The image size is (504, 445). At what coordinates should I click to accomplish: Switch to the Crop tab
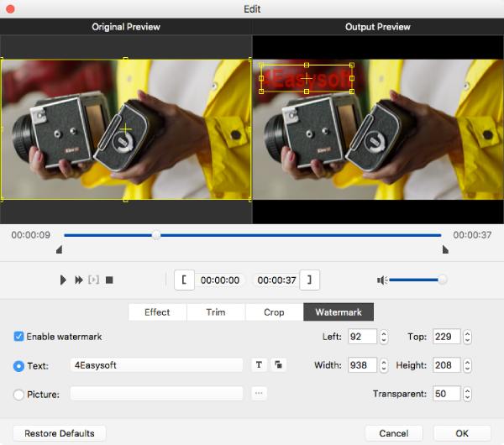point(274,312)
